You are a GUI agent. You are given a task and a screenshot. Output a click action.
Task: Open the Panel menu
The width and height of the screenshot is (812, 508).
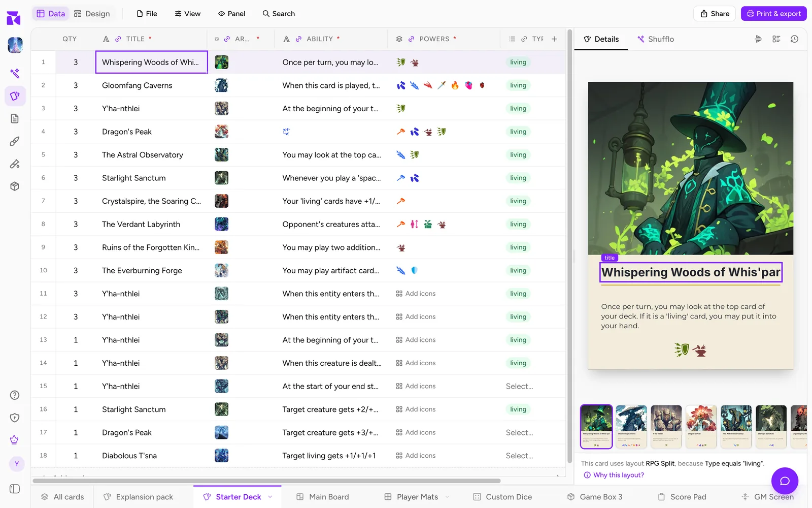(232, 14)
